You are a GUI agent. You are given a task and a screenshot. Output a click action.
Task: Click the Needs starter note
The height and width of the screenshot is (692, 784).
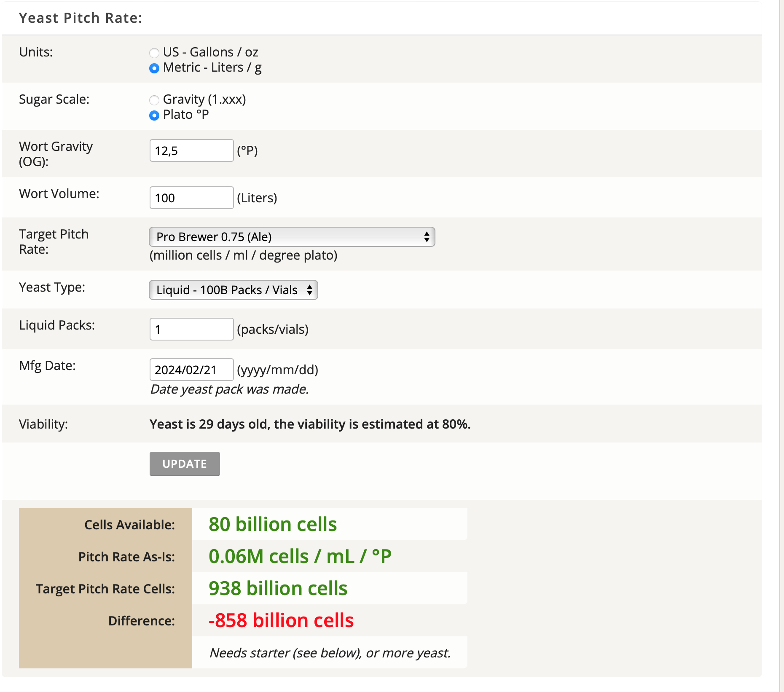point(330,653)
